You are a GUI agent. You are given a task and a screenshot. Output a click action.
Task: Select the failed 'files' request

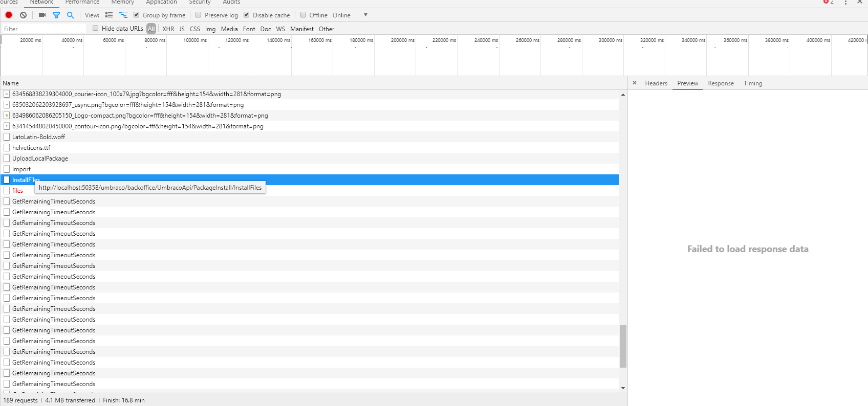[x=17, y=191]
